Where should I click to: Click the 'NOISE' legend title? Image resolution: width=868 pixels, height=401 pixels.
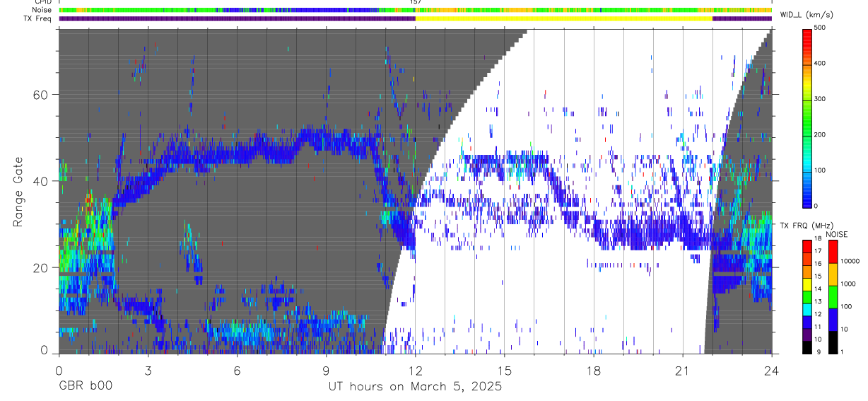pos(837,234)
